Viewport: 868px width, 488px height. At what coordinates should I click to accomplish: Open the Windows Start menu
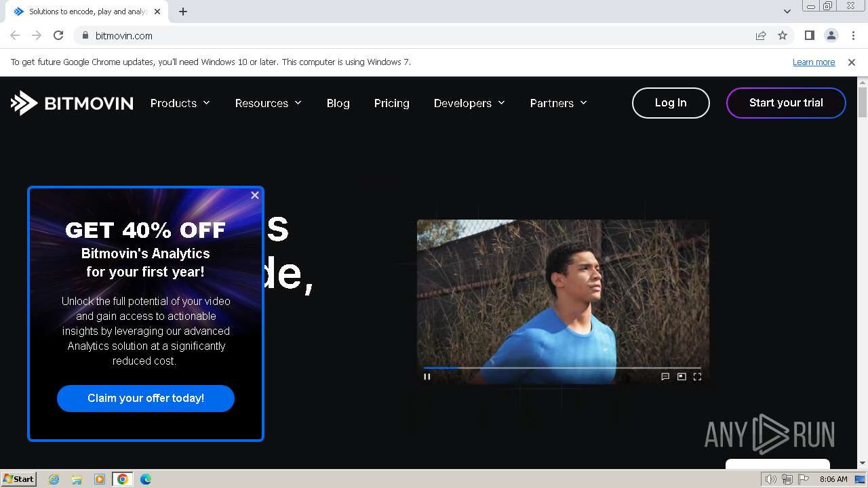click(x=18, y=479)
